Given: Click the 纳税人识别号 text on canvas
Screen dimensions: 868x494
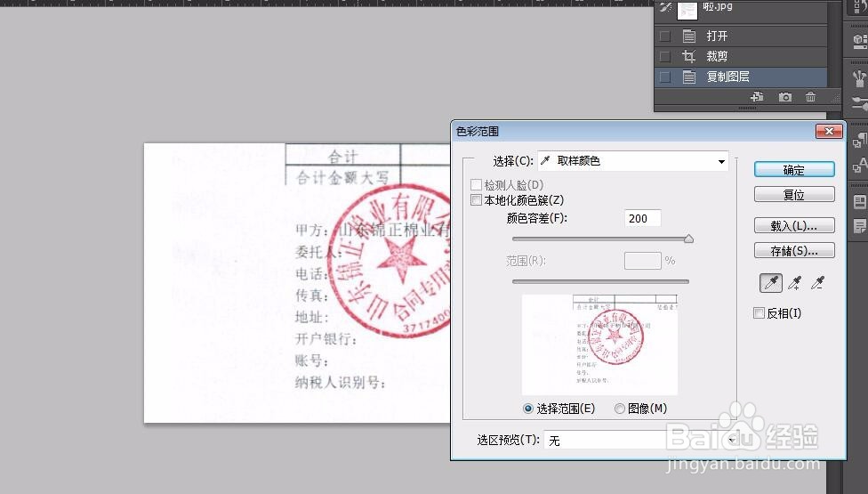Looking at the screenshot, I should pyautogui.click(x=340, y=382).
